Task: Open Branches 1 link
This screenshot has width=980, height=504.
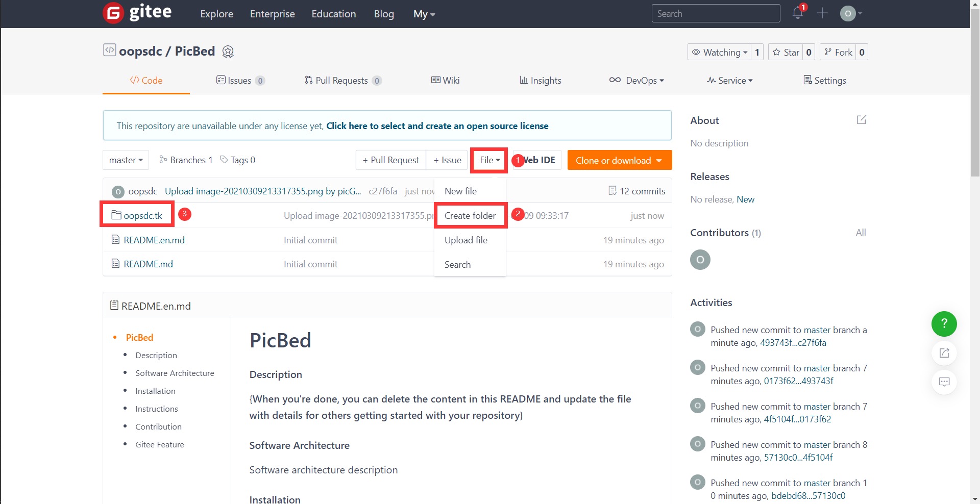Action: click(x=186, y=160)
